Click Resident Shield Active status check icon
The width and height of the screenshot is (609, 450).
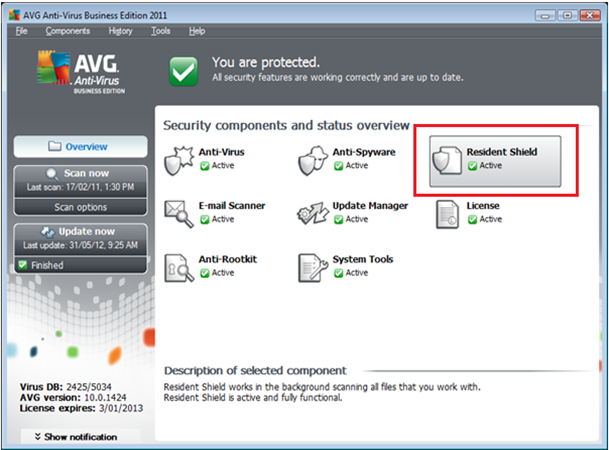(x=472, y=166)
